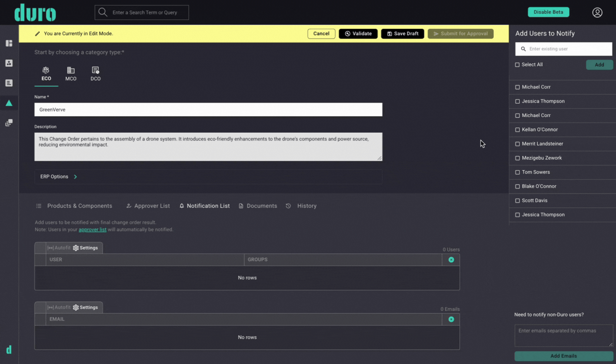Click the Description resize handle corner

(380, 158)
